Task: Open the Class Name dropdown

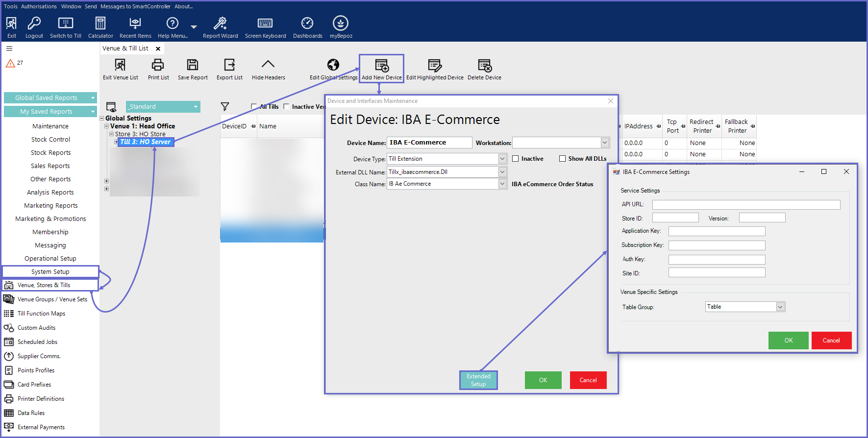Action: pos(502,184)
